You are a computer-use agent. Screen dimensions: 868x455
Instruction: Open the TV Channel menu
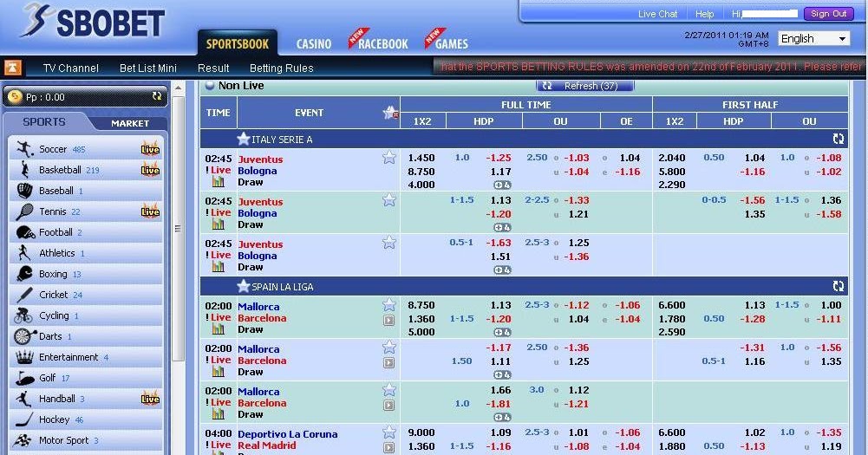[x=71, y=68]
